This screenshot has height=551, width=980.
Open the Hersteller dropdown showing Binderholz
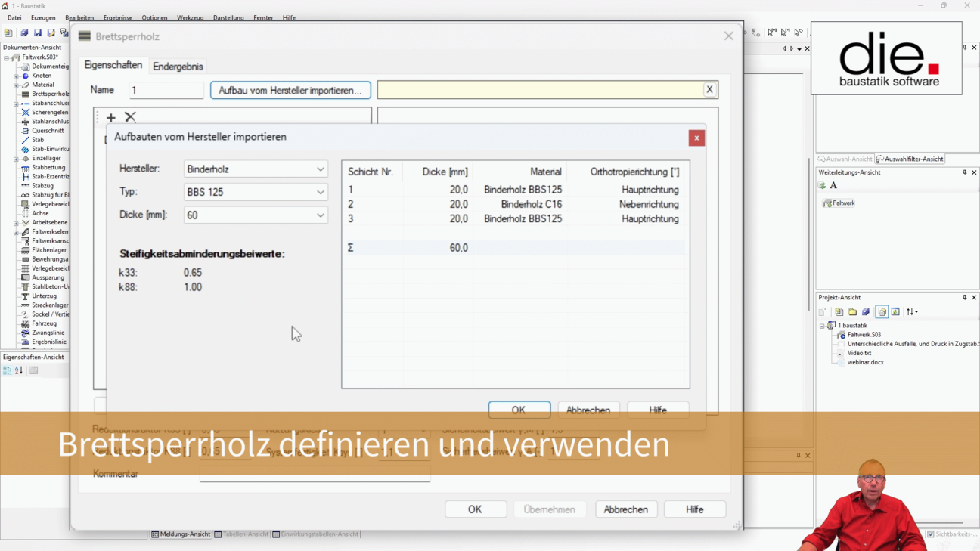pos(256,169)
